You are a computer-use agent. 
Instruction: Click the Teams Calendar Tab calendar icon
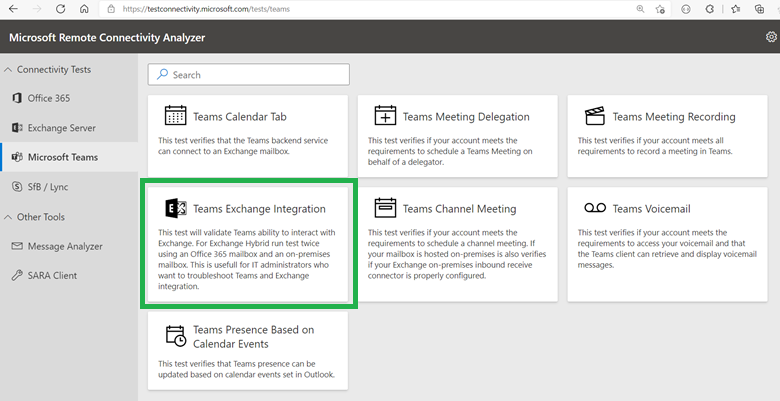coord(175,115)
